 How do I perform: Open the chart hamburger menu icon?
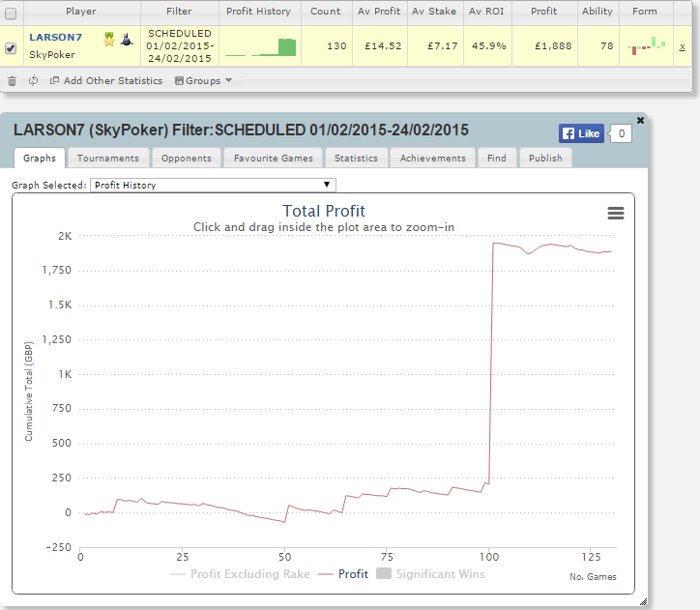pos(616,214)
